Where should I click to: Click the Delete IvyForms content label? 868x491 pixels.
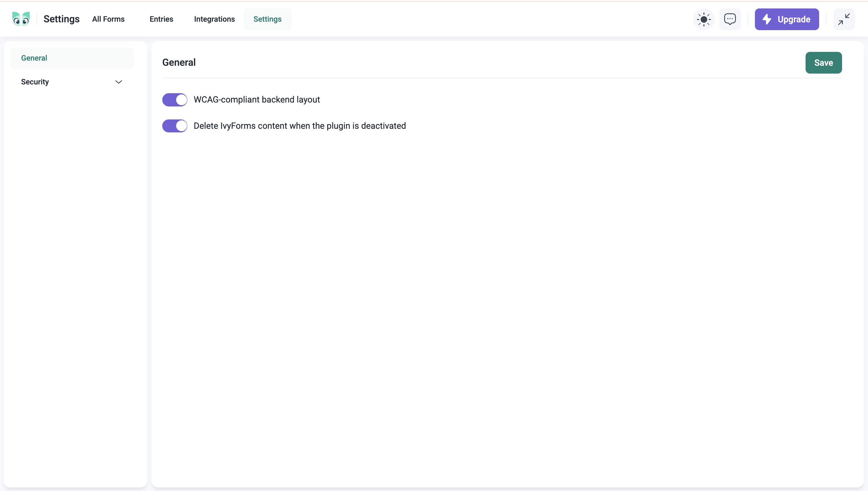click(x=299, y=126)
